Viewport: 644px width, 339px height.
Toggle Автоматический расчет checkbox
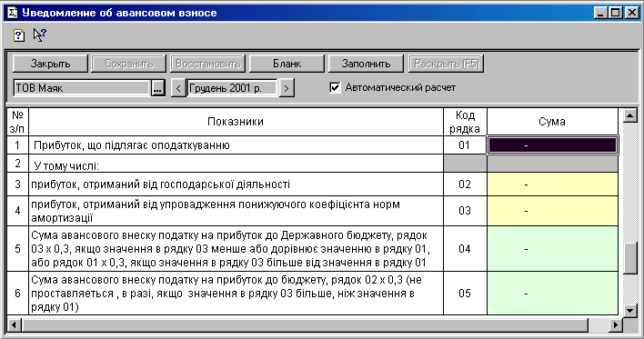tap(335, 87)
